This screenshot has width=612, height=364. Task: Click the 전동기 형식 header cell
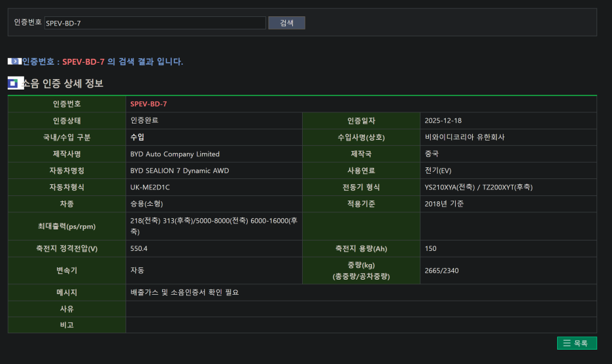click(x=361, y=188)
